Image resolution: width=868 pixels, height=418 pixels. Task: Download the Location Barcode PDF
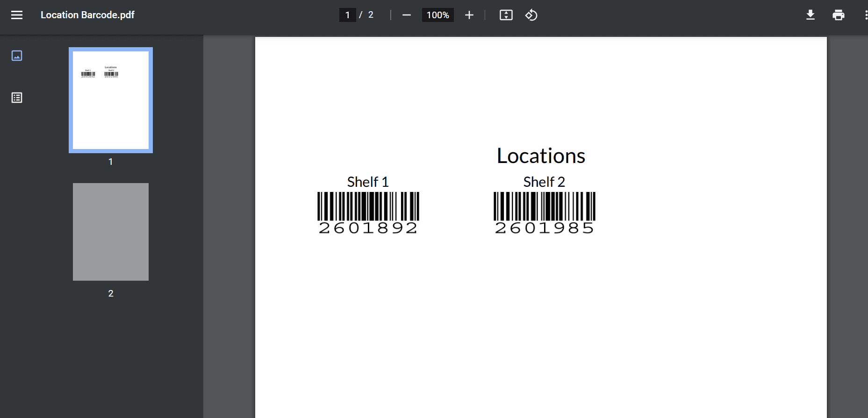(811, 15)
